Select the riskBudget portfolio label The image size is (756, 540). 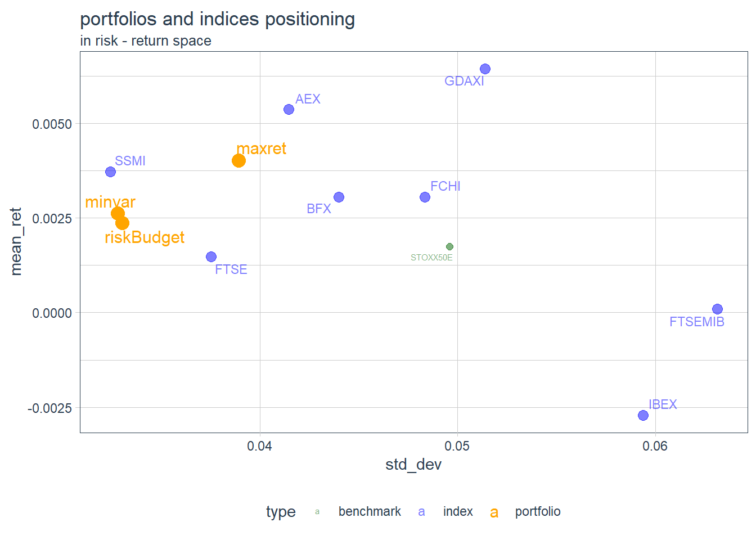145,237
